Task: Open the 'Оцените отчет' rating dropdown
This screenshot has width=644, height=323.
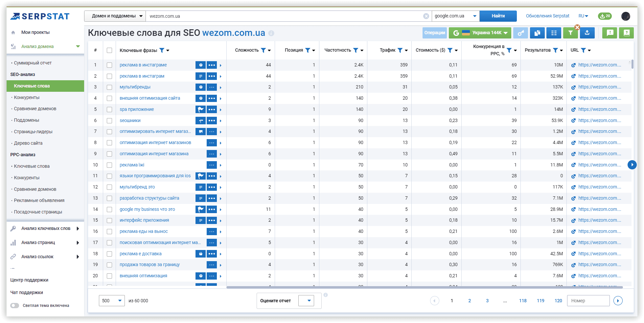Action: [306, 301]
